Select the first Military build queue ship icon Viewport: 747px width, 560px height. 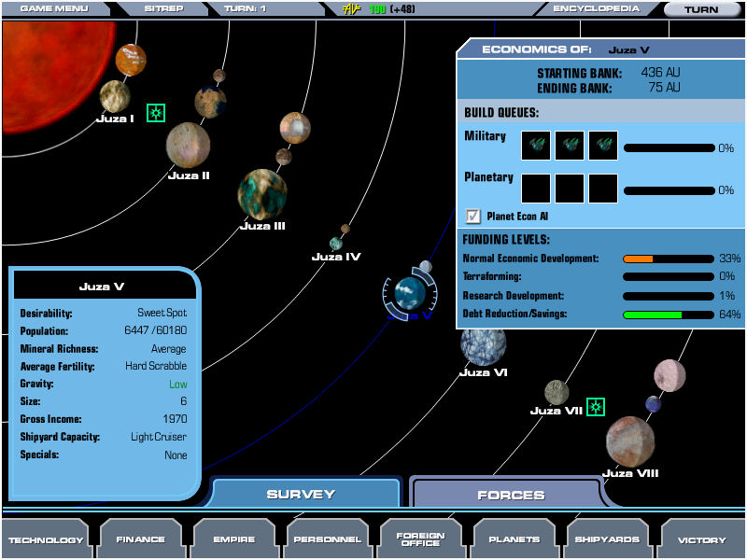click(x=536, y=146)
